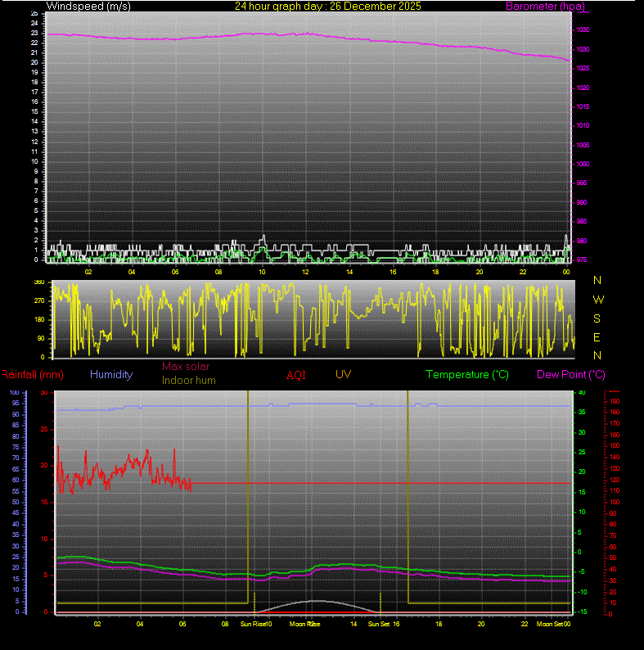
Task: Click the 'Humidity' legend label
Action: point(111,374)
